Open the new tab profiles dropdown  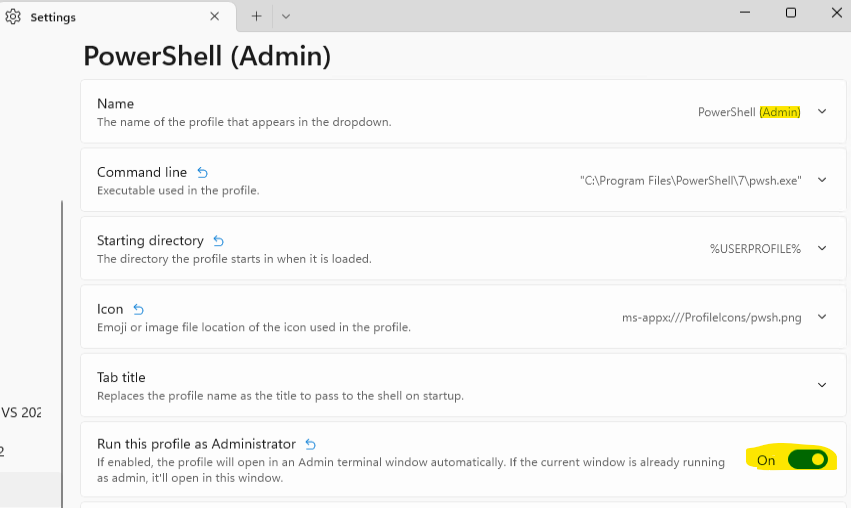point(286,16)
